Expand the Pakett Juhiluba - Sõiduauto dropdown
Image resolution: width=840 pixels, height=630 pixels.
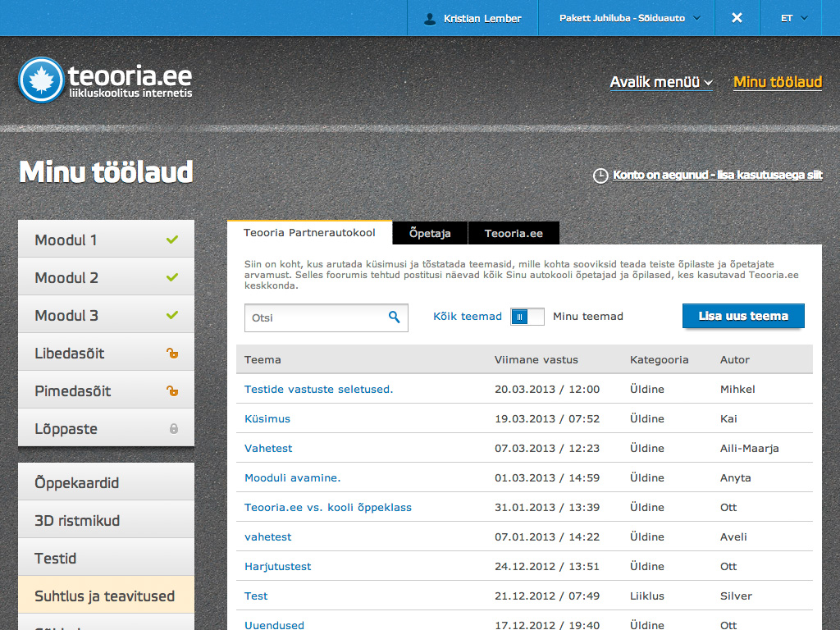[x=629, y=18]
